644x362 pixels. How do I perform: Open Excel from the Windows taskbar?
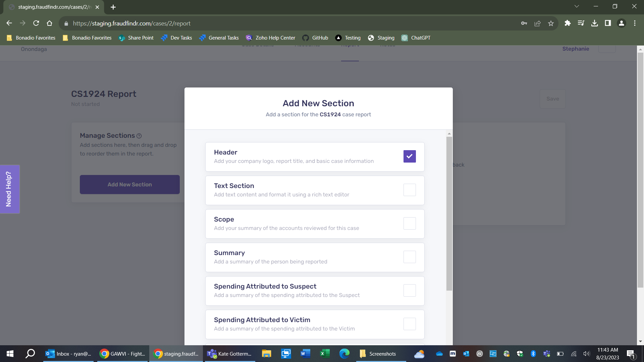tap(324, 354)
